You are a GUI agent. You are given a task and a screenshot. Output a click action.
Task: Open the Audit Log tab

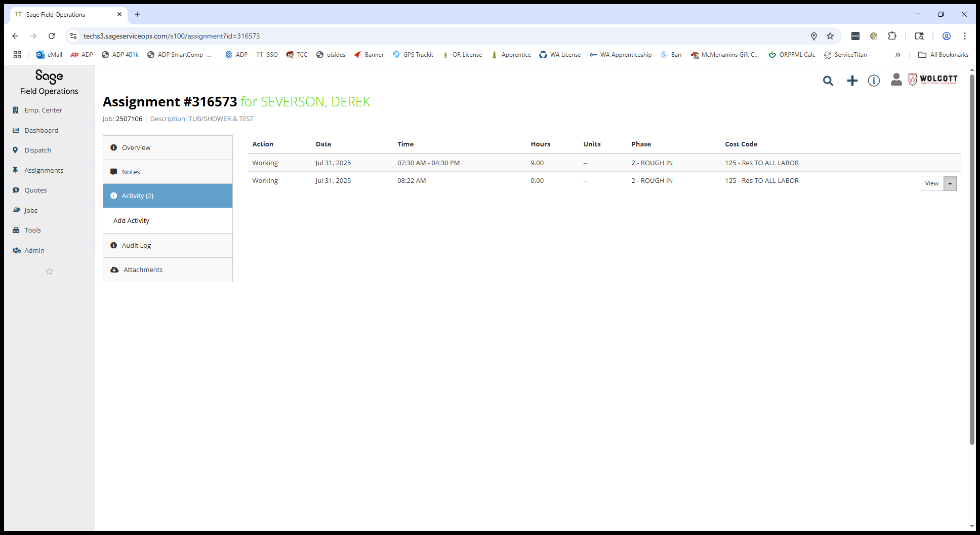point(168,245)
